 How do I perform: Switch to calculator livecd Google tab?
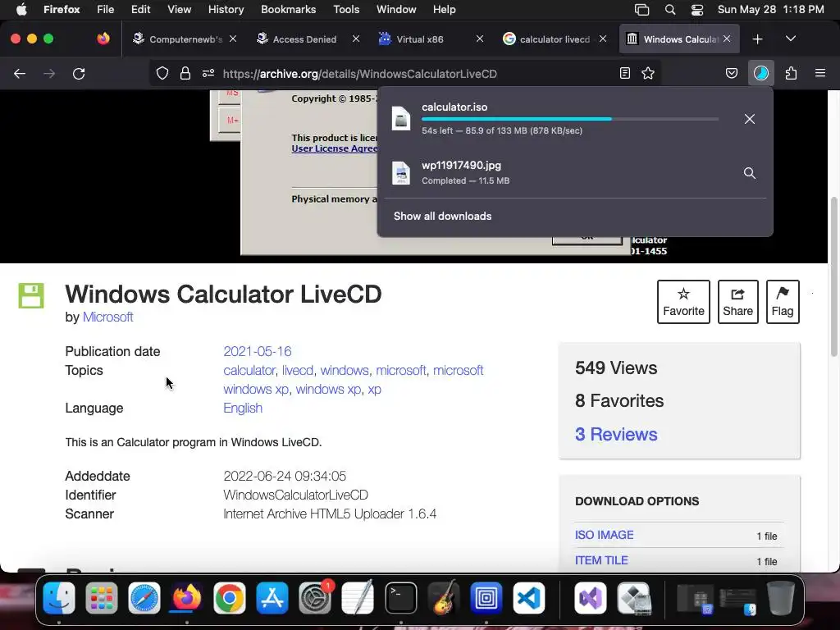(x=554, y=39)
